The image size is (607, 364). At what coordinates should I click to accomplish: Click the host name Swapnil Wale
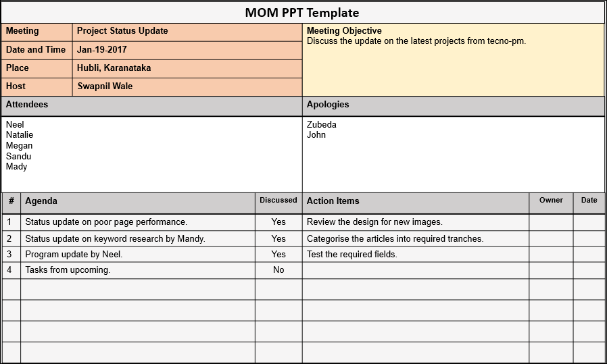105,86
